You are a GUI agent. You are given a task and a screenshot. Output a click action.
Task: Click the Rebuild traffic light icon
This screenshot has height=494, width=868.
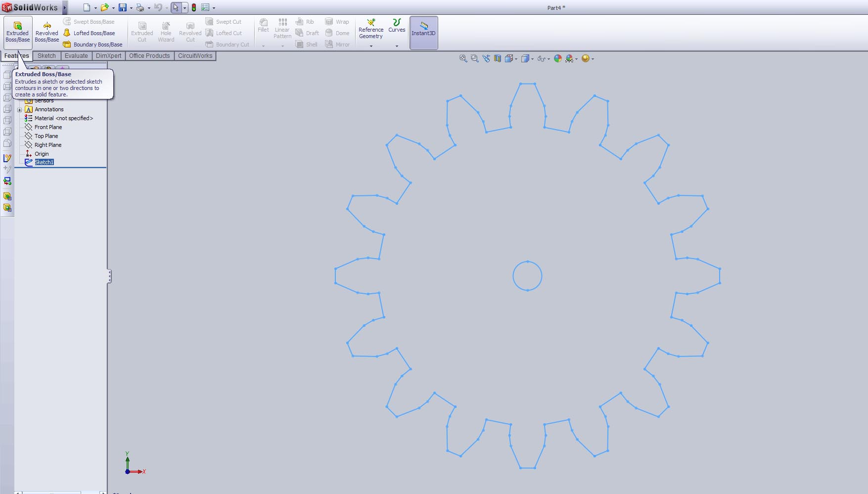pos(194,7)
